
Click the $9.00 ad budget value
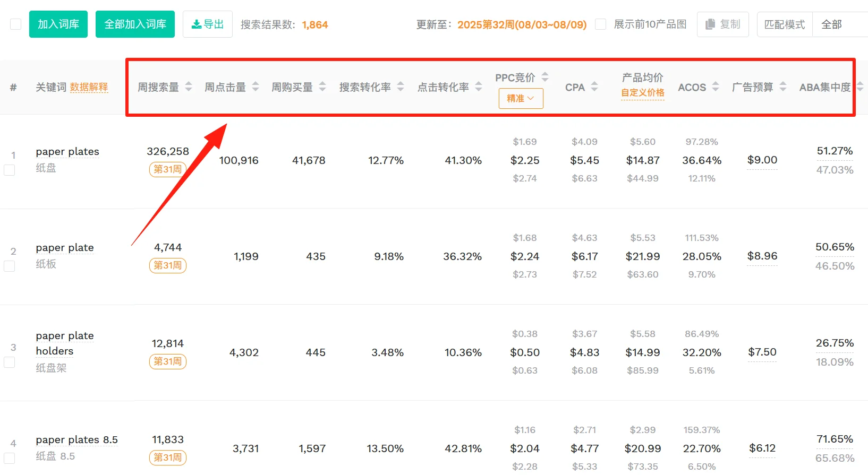tap(762, 160)
